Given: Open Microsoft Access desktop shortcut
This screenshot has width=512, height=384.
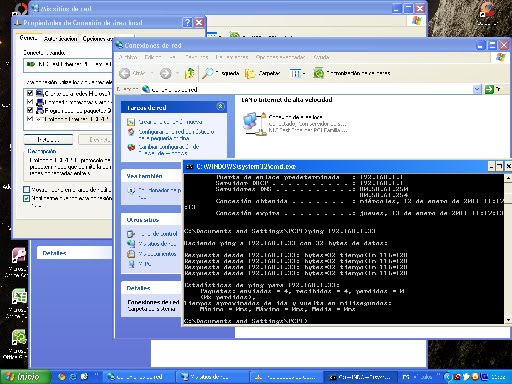Looking at the screenshot, I should point(19,255).
